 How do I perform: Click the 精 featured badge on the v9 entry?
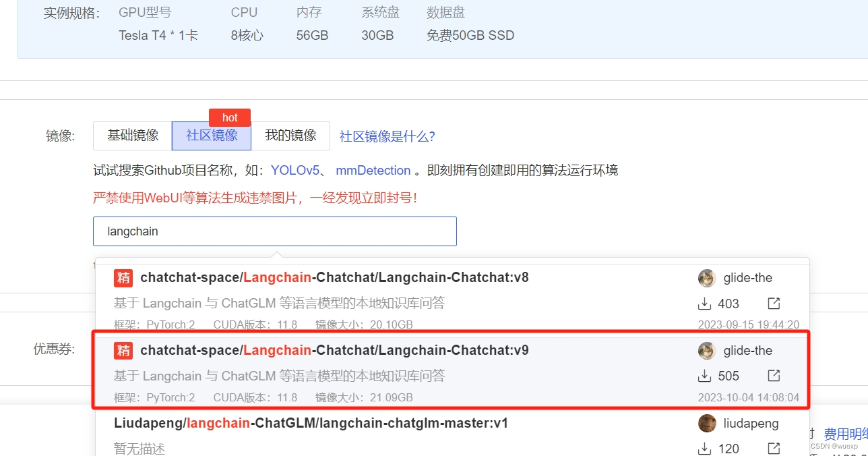point(123,350)
